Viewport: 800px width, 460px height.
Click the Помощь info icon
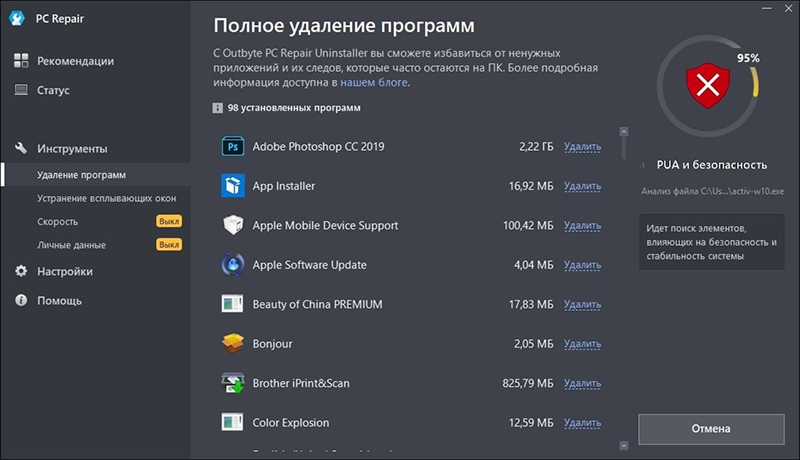click(21, 300)
